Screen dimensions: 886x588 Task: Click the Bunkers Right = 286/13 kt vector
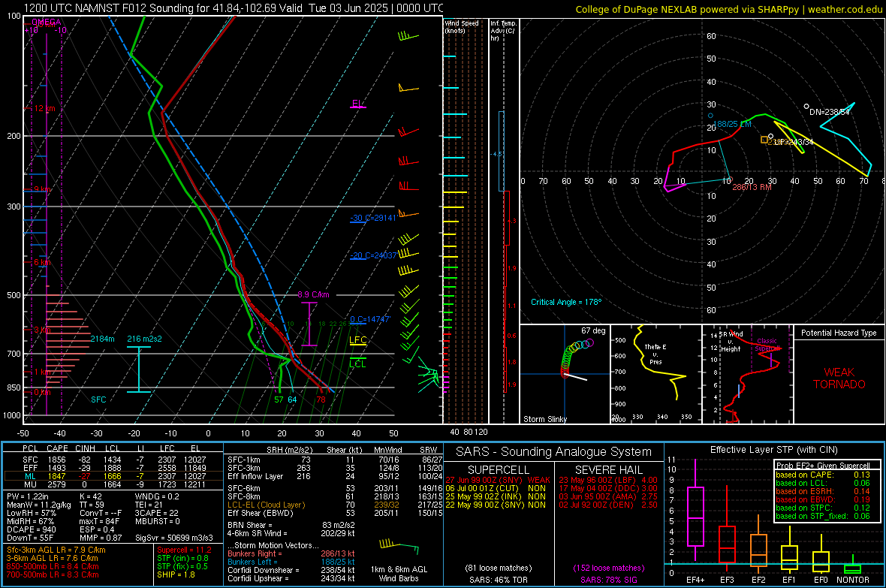pos(291,553)
